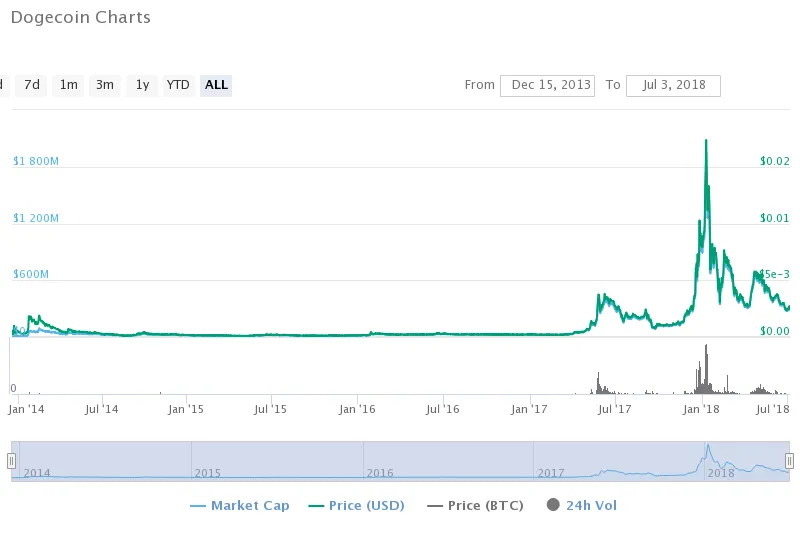Select the YTD time range
The image size is (800, 550).
(x=178, y=85)
